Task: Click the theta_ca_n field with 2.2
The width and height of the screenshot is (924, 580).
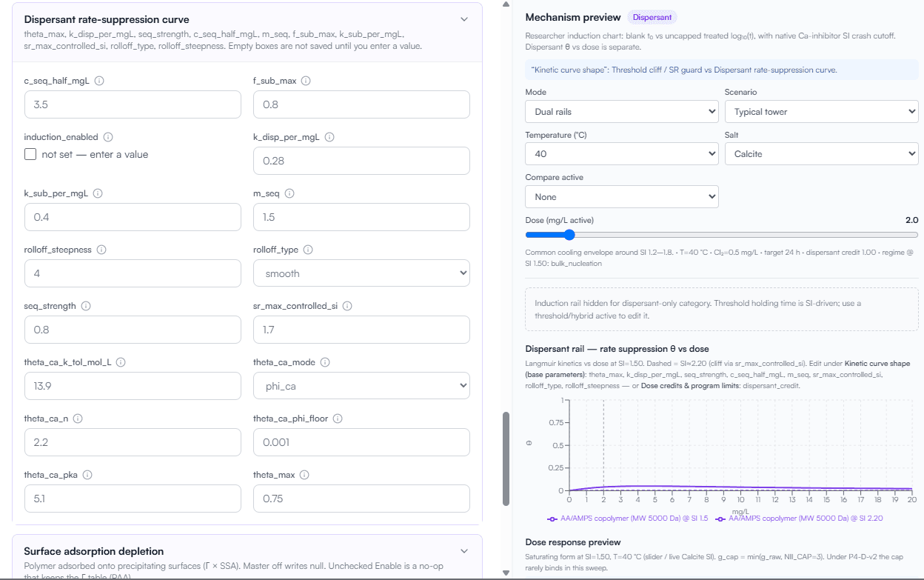Action: pos(133,442)
